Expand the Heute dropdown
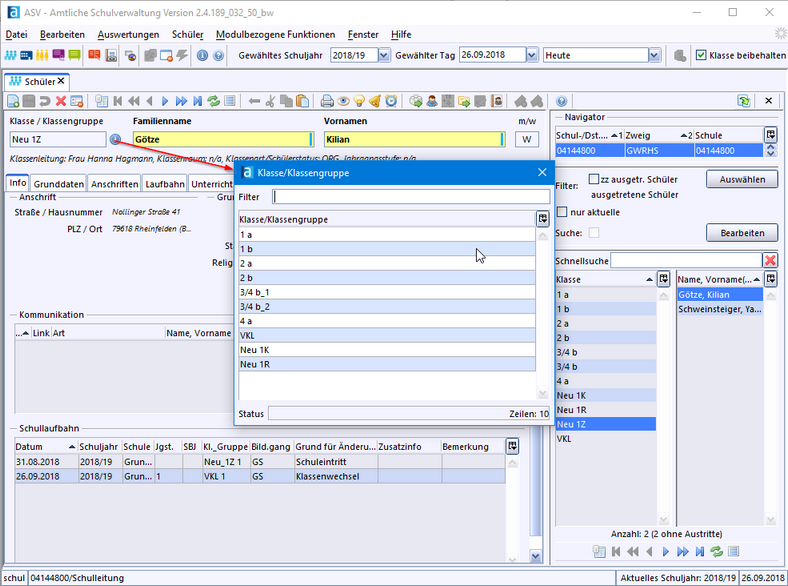The image size is (788, 586). pyautogui.click(x=654, y=55)
